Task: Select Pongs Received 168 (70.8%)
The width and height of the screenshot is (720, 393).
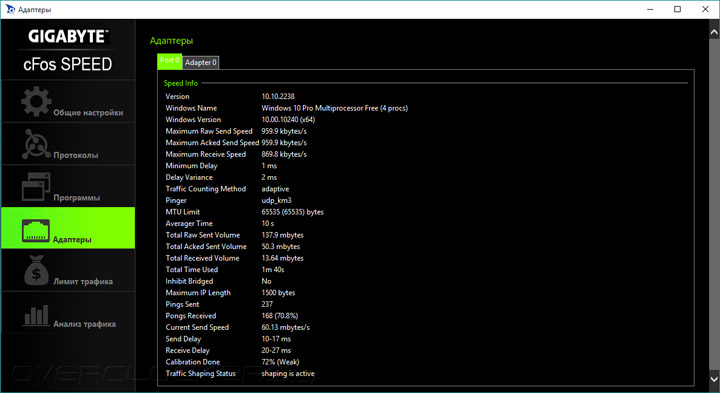Action: tap(280, 316)
